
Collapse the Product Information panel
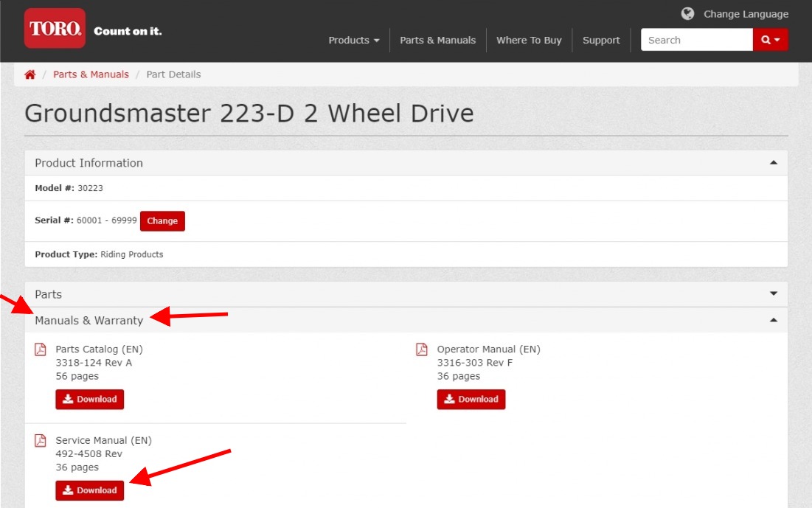coord(773,163)
